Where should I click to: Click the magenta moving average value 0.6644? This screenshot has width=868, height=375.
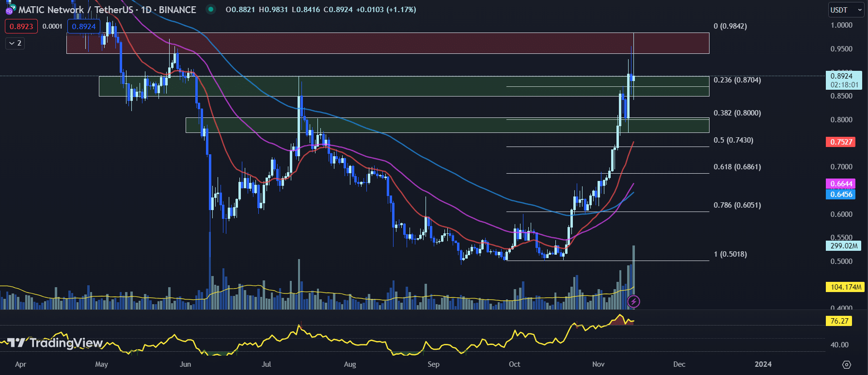[841, 184]
